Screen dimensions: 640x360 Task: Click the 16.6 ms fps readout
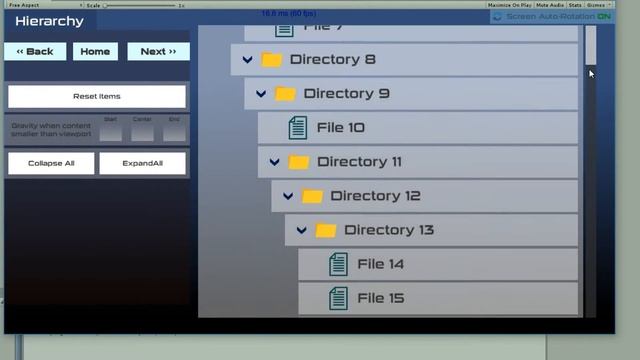(x=289, y=13)
